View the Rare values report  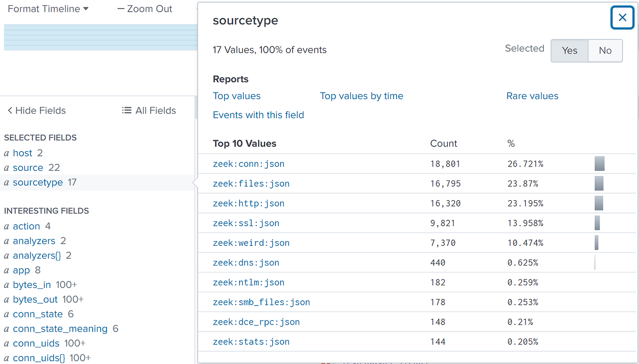(532, 96)
